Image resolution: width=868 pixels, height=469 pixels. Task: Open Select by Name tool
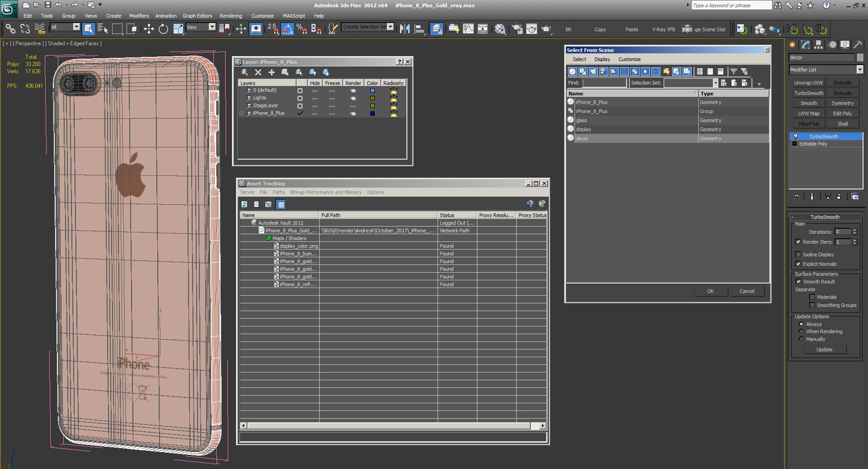[x=103, y=28]
